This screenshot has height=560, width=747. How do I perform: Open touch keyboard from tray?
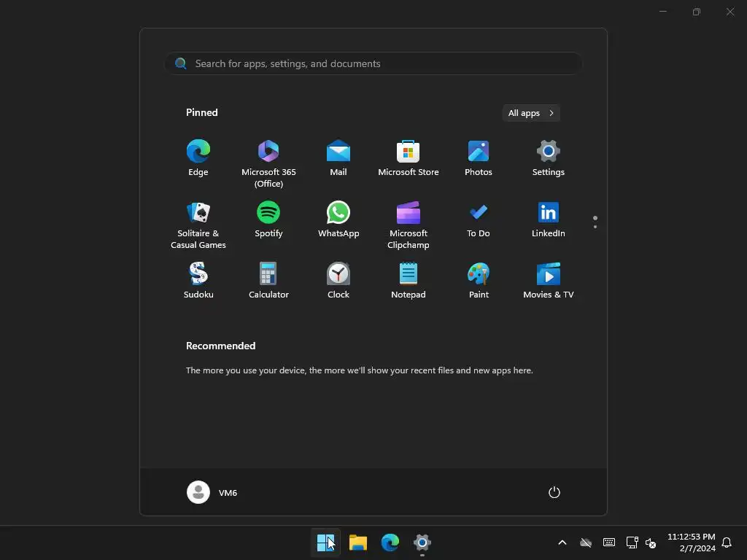[609, 542]
